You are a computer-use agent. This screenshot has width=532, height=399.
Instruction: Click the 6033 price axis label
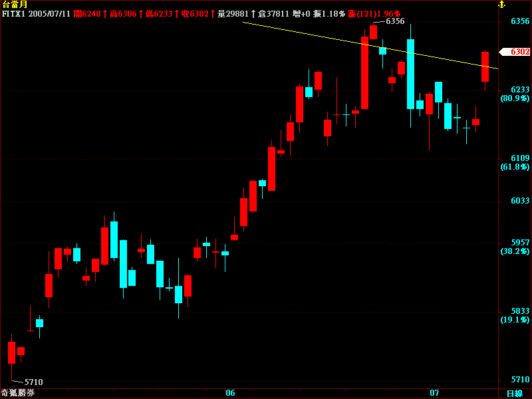point(520,201)
